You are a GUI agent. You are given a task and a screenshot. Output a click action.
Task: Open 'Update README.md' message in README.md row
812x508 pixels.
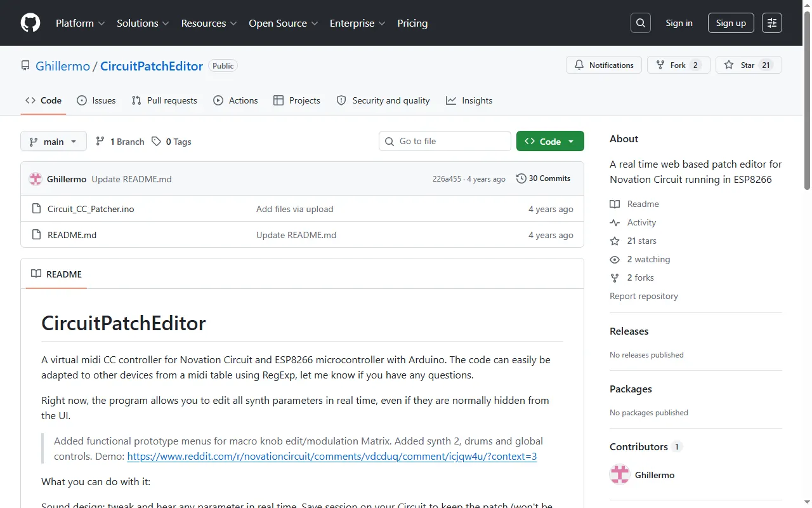click(296, 235)
